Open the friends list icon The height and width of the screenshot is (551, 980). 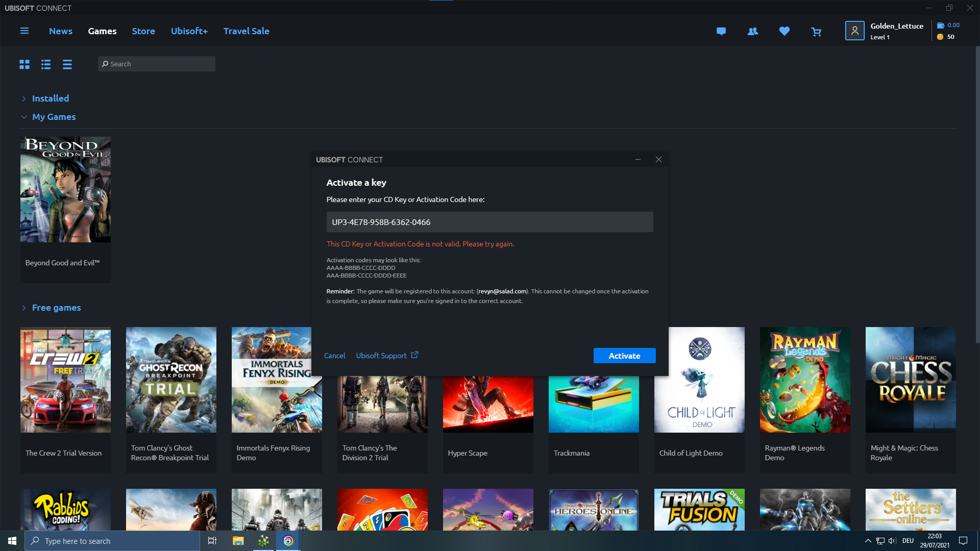pyautogui.click(x=752, y=32)
